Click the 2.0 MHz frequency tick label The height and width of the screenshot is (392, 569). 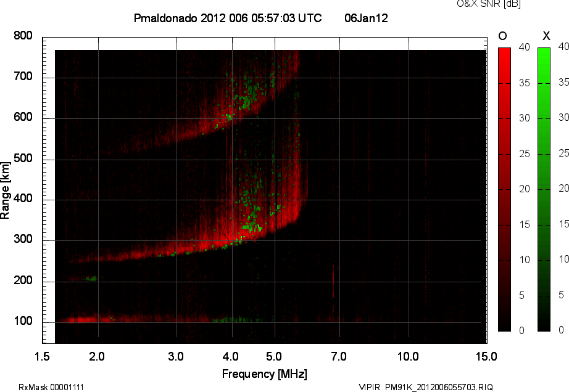coord(97,357)
